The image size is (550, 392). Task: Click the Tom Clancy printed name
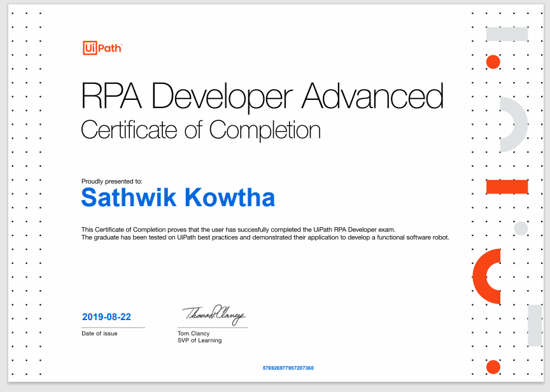pyautogui.click(x=194, y=333)
